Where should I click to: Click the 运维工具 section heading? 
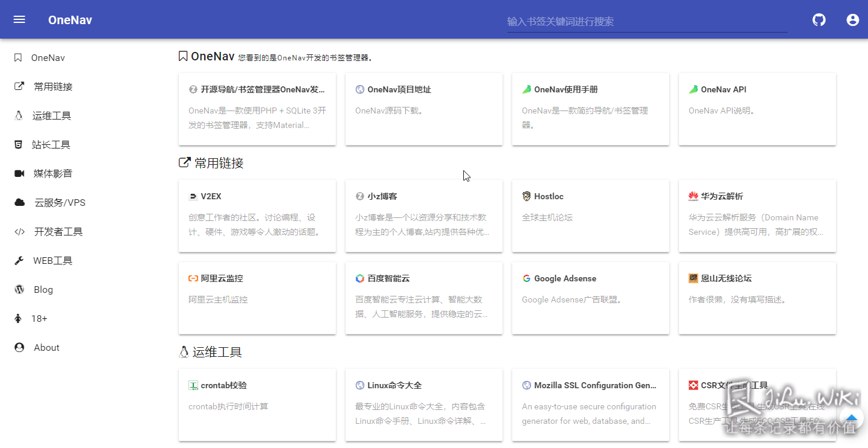point(217,352)
